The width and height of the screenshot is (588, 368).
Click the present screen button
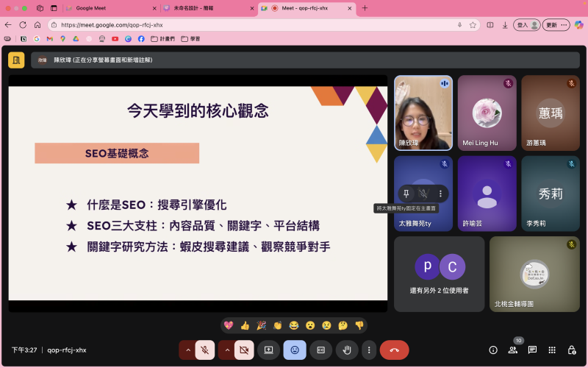pos(268,350)
